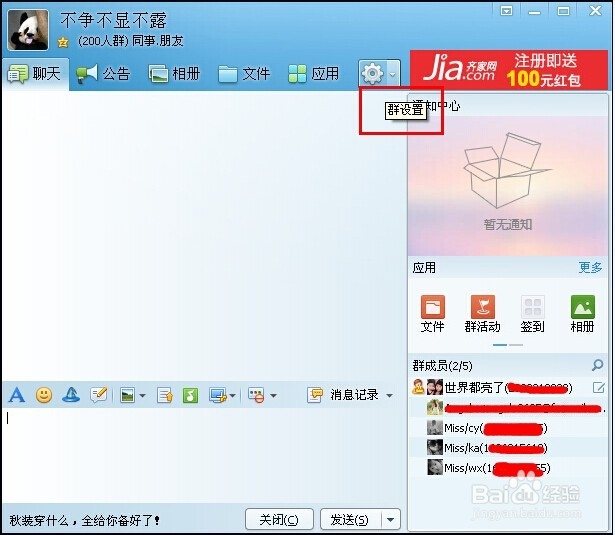Open the 应用 tab in top bar
The width and height of the screenshot is (615, 535).
(313, 74)
